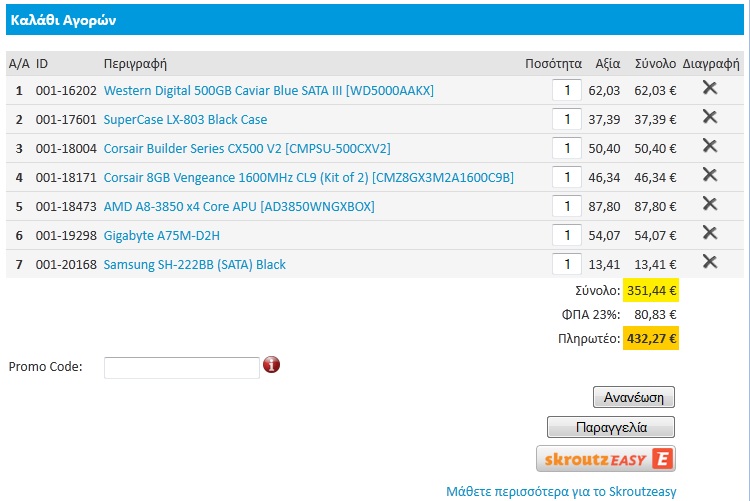The width and height of the screenshot is (750, 501).
Task: Click product ID 001-20168
Action: [66, 265]
